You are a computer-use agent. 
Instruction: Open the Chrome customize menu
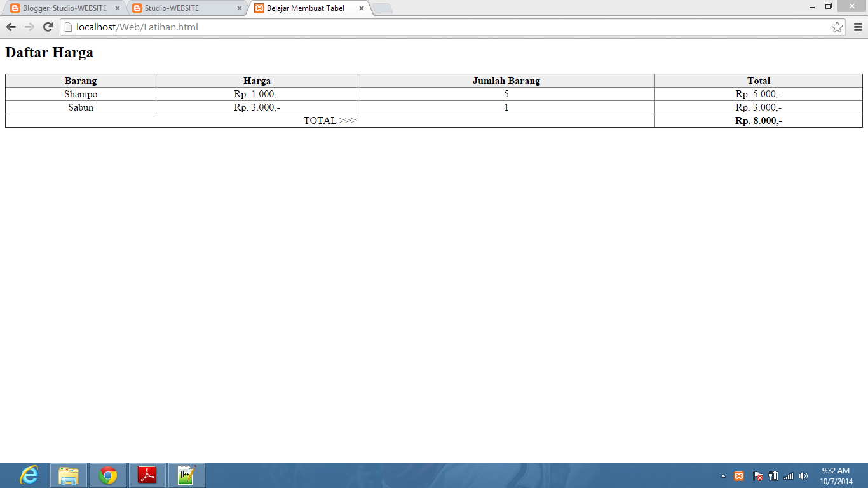(x=857, y=27)
